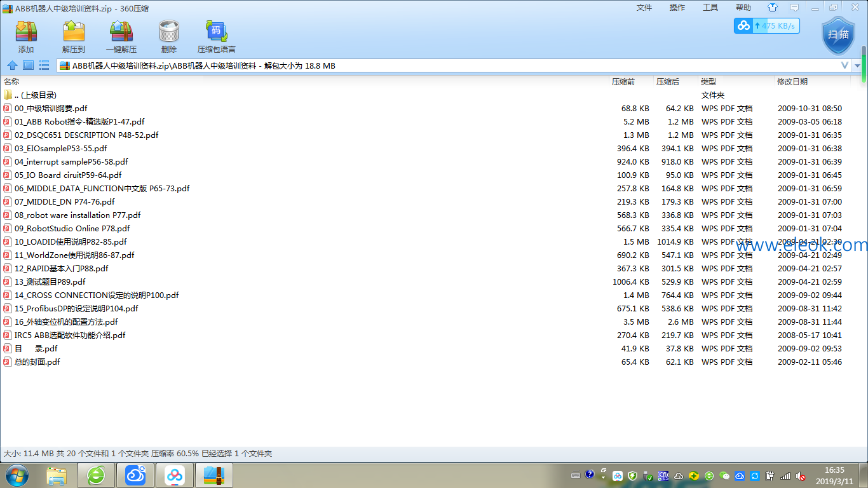Switch to list view mode

click(44, 65)
